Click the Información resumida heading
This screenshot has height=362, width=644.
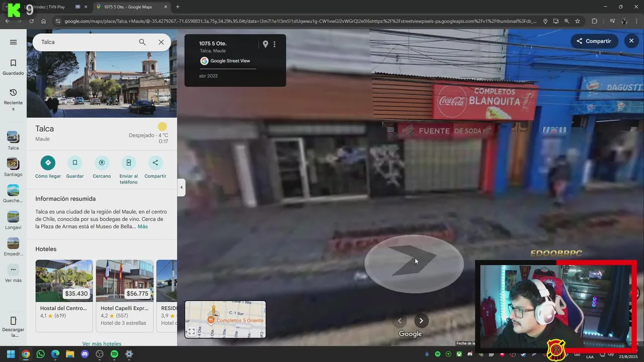[65, 199]
